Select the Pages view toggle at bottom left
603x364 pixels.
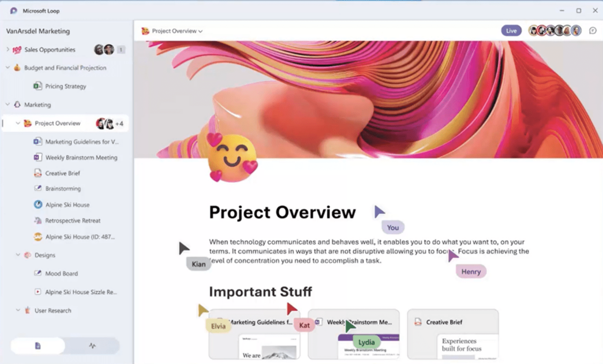(x=37, y=345)
